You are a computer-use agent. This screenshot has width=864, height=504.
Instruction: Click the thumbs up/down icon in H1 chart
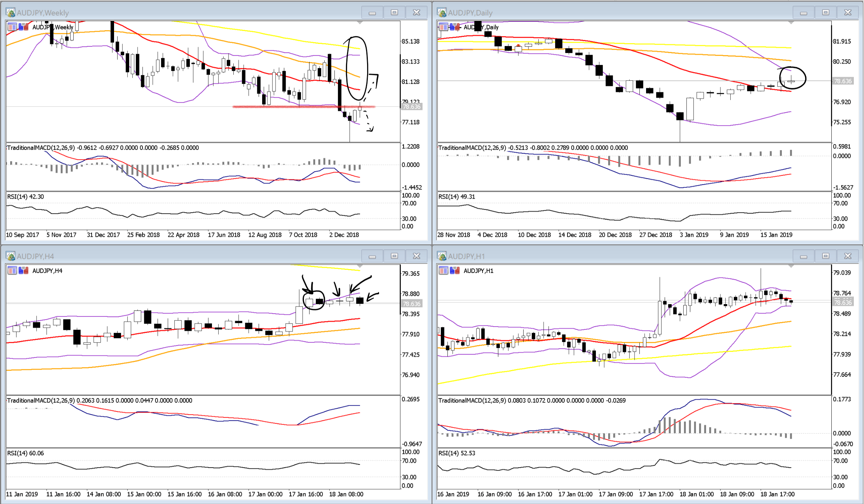coord(455,270)
